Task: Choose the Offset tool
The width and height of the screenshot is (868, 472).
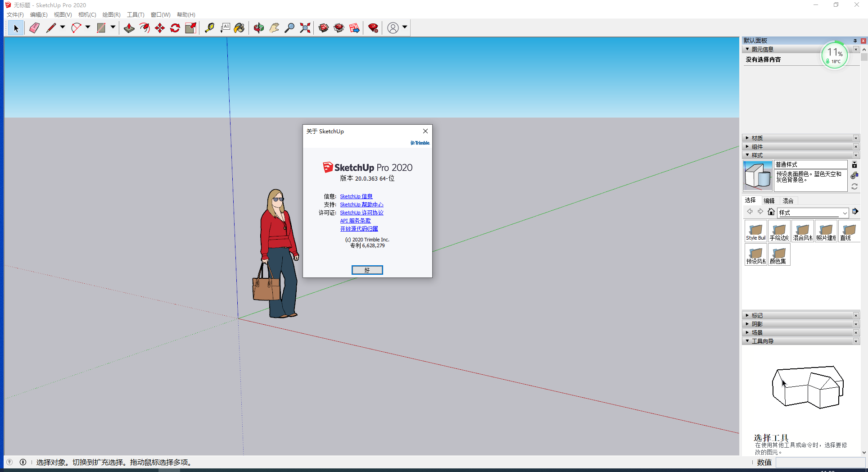Action: (x=145, y=28)
